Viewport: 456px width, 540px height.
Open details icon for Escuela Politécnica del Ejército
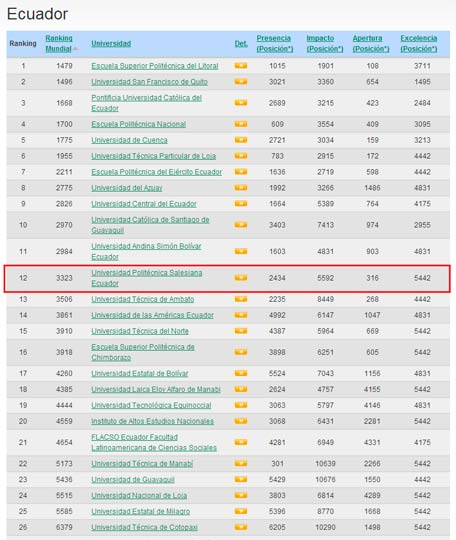(x=241, y=172)
